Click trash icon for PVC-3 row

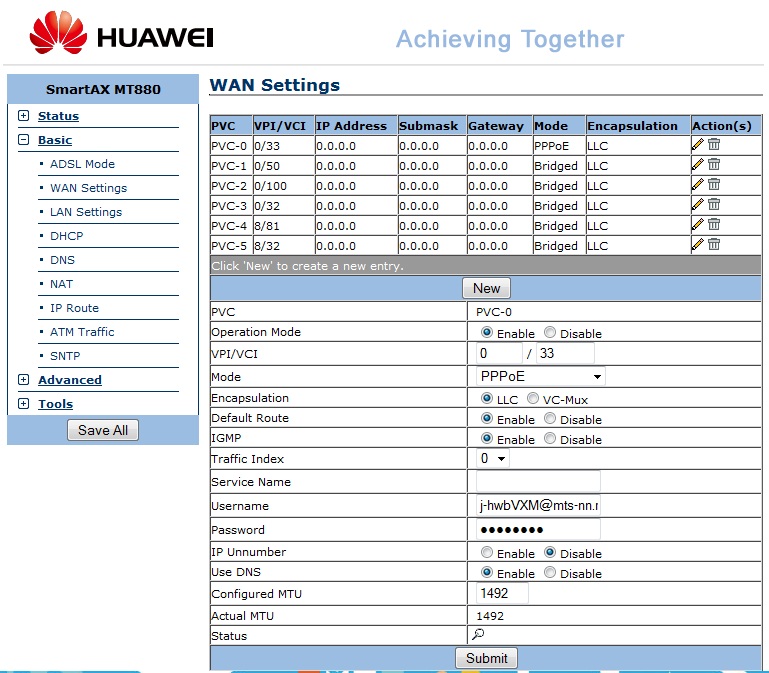coord(714,204)
